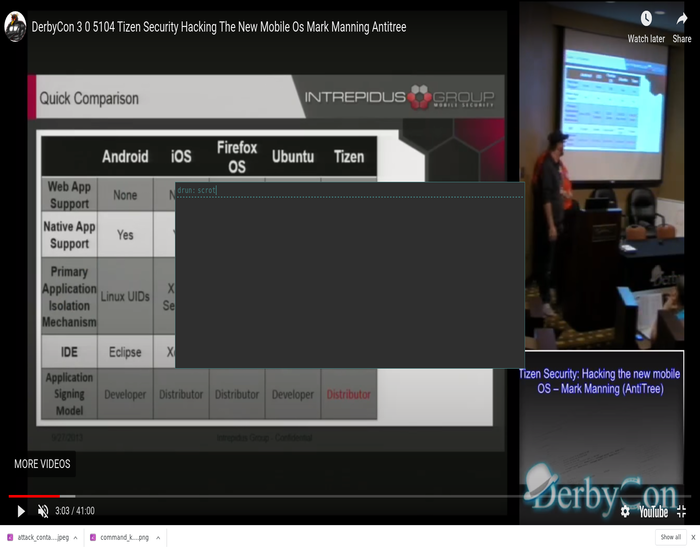This screenshot has width=700, height=550.
Task: Click the Web App Support row label
Action: point(69,195)
